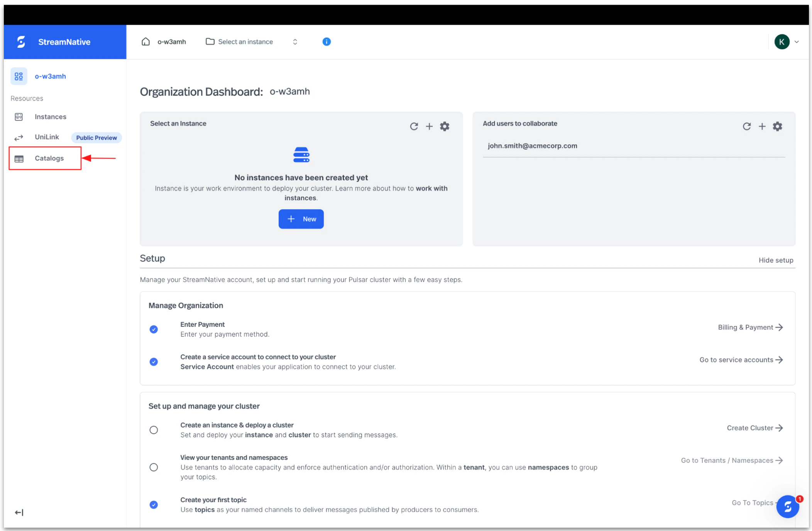Go to Billing & Payment
812x531 pixels.
click(x=750, y=327)
